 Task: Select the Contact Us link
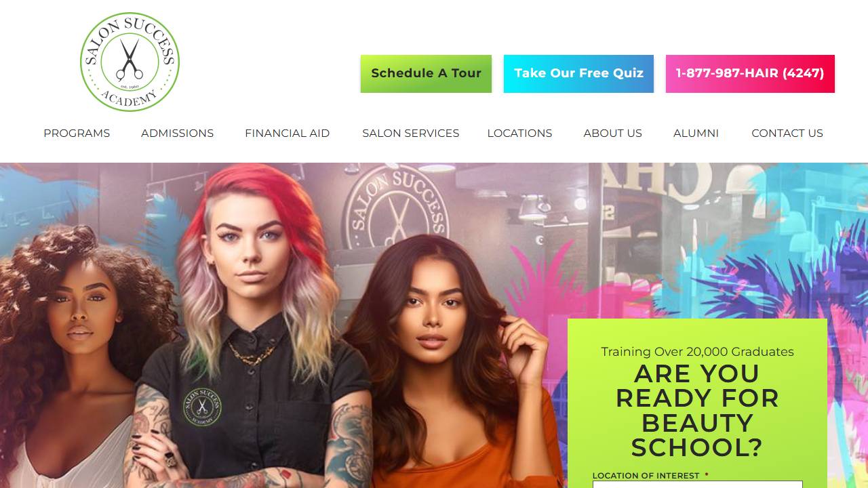pyautogui.click(x=787, y=134)
